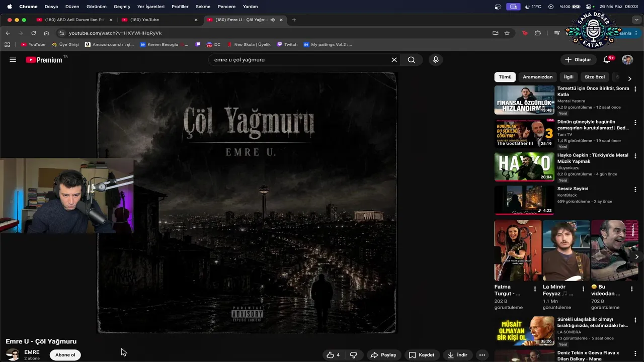Run search with magnifier button
The width and height of the screenshot is (644, 362).
pyautogui.click(x=412, y=60)
